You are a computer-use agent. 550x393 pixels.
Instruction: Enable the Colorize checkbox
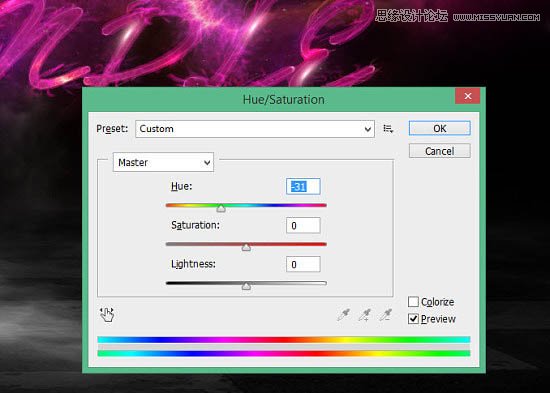click(413, 302)
